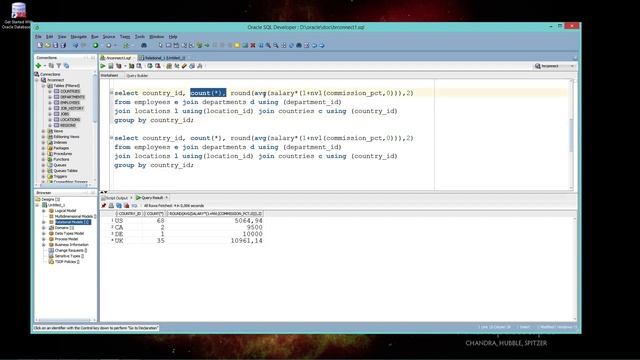
Task: Click the COUNT(*) column header
Action: [x=155, y=214]
